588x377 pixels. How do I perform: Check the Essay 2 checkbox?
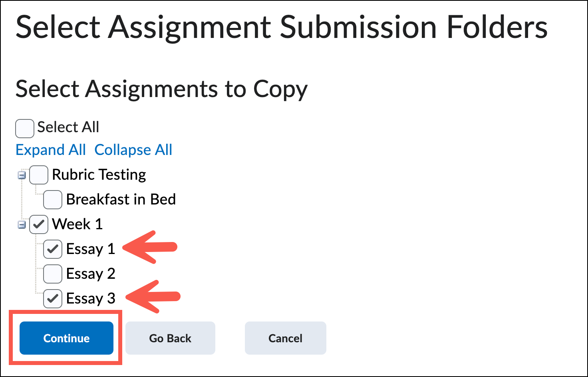click(x=53, y=274)
